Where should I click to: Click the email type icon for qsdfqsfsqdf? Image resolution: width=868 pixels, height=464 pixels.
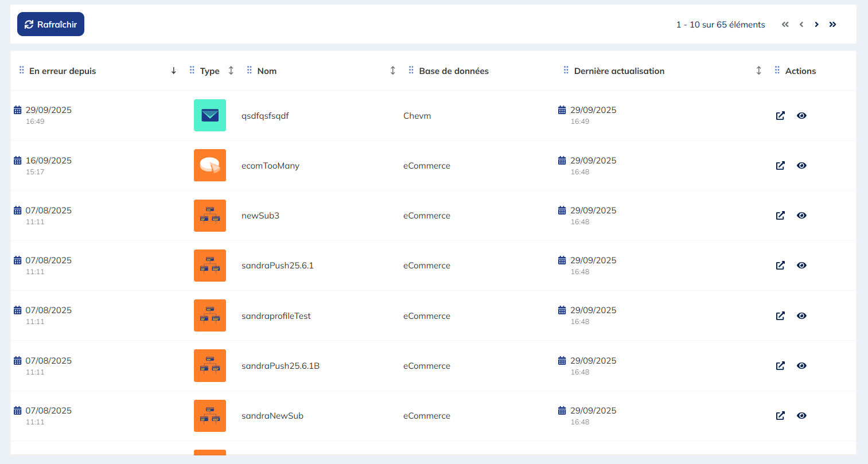[x=210, y=115]
